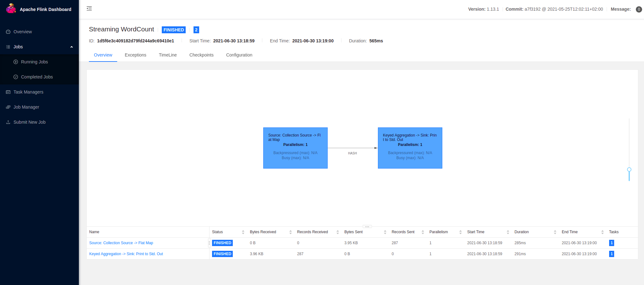Open the Keyed Aggregation -> Sink link
The width and height of the screenshot is (644, 285).
point(126,254)
